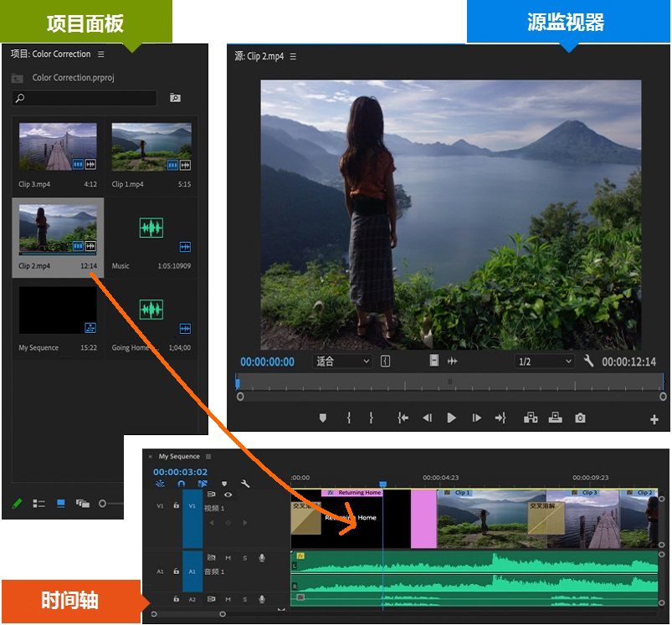Switch Project panel to List view
Viewport: 672px width, 625px height.
(x=39, y=504)
